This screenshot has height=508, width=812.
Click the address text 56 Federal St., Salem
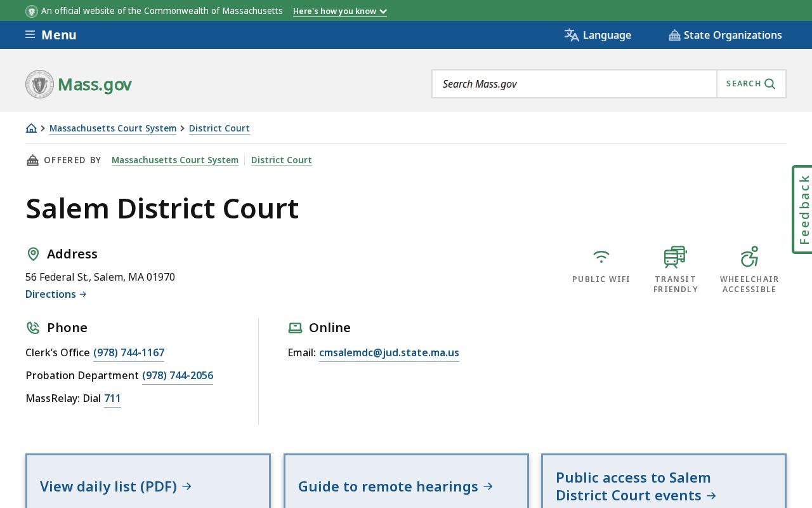pos(100,277)
